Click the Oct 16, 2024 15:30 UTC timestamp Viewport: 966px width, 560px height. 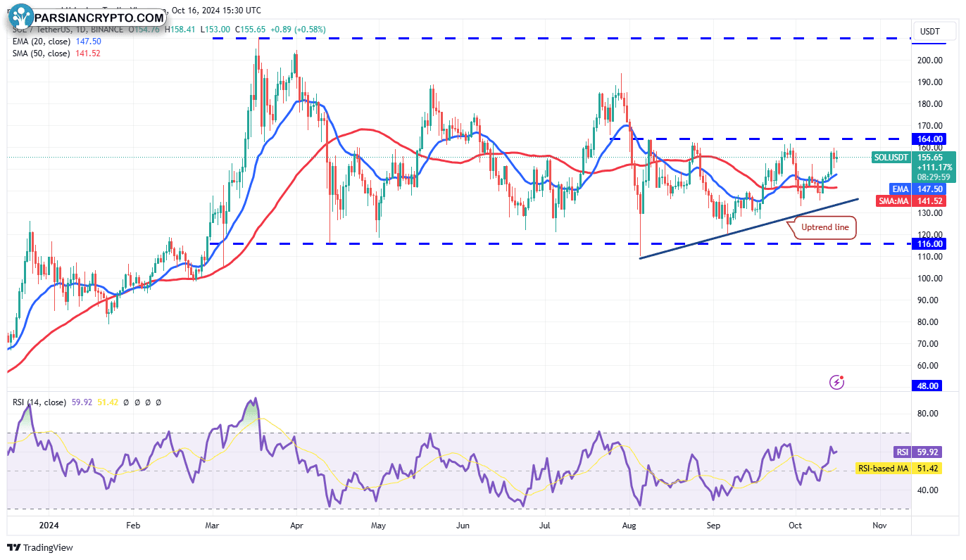click(215, 11)
